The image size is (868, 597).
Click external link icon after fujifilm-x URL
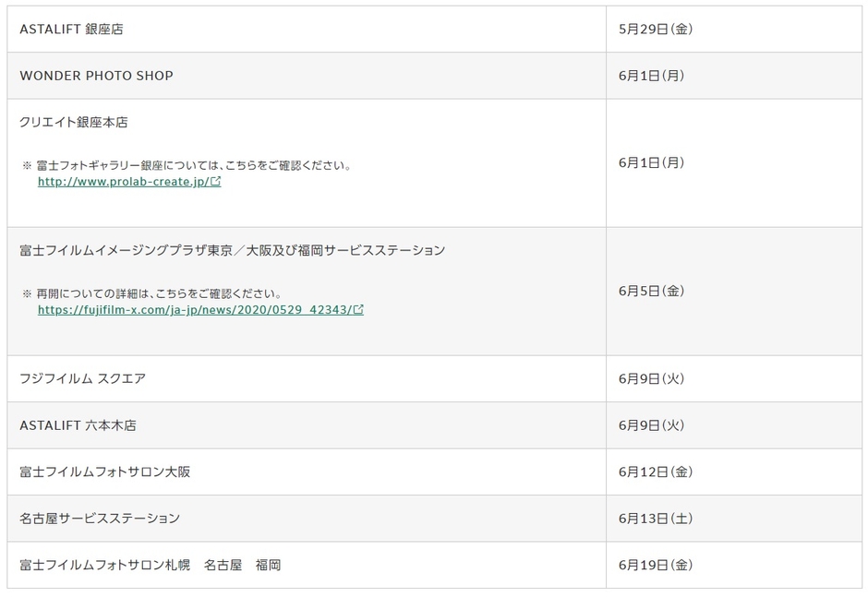pyautogui.click(x=358, y=310)
